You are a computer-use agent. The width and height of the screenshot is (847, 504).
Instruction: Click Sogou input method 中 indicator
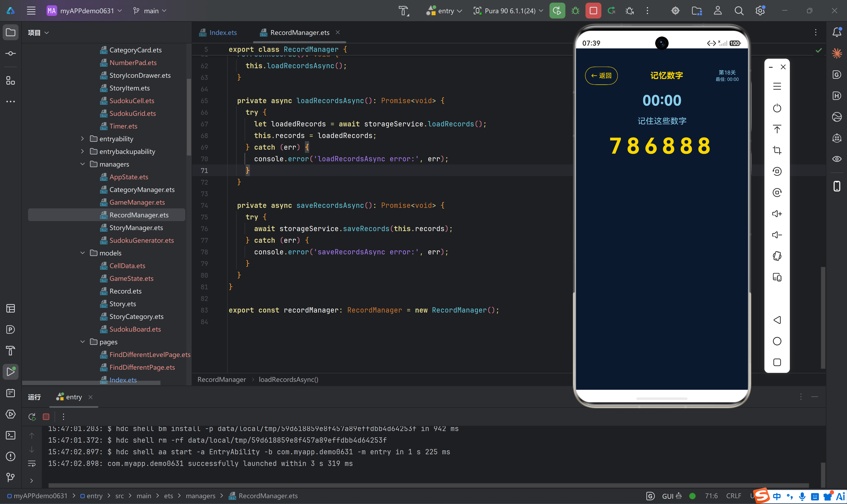pyautogui.click(x=777, y=496)
